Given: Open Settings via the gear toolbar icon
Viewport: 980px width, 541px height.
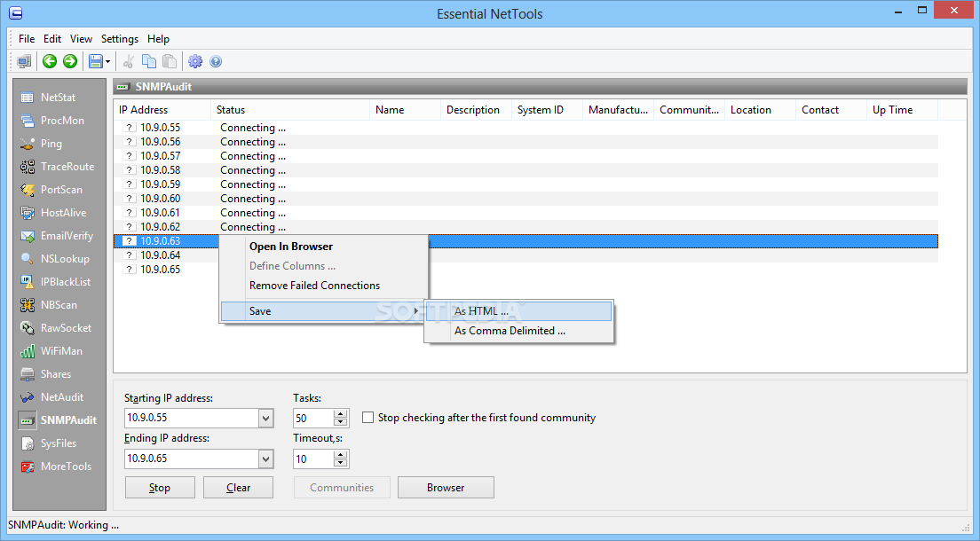Looking at the screenshot, I should (195, 61).
